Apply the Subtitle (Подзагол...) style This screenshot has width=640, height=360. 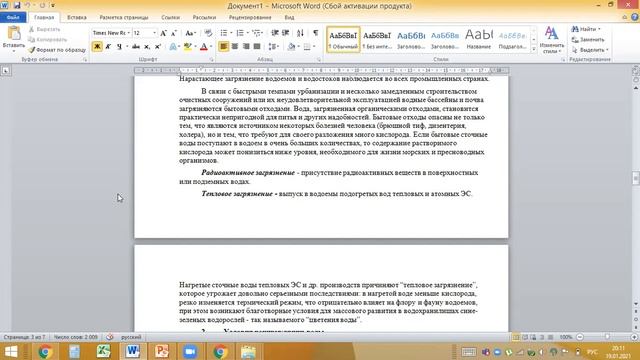[513, 40]
